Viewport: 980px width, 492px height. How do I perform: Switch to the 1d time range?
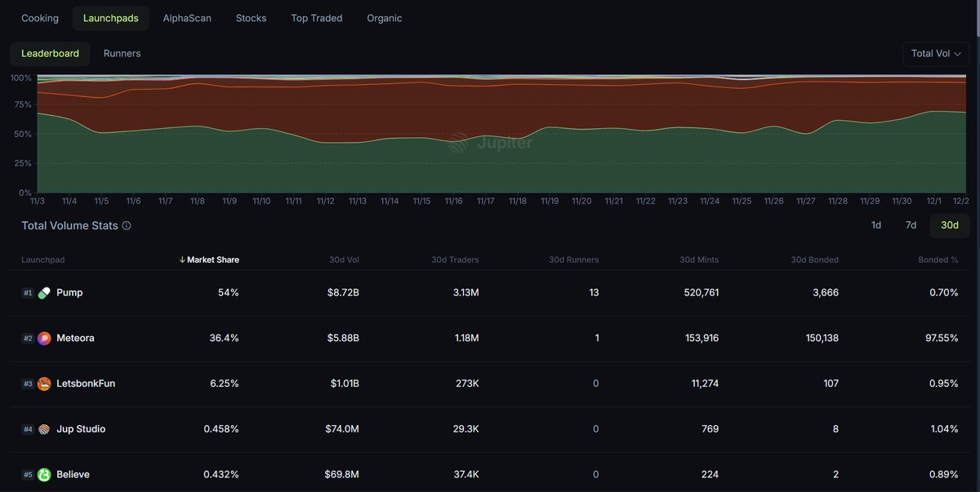pyautogui.click(x=875, y=224)
